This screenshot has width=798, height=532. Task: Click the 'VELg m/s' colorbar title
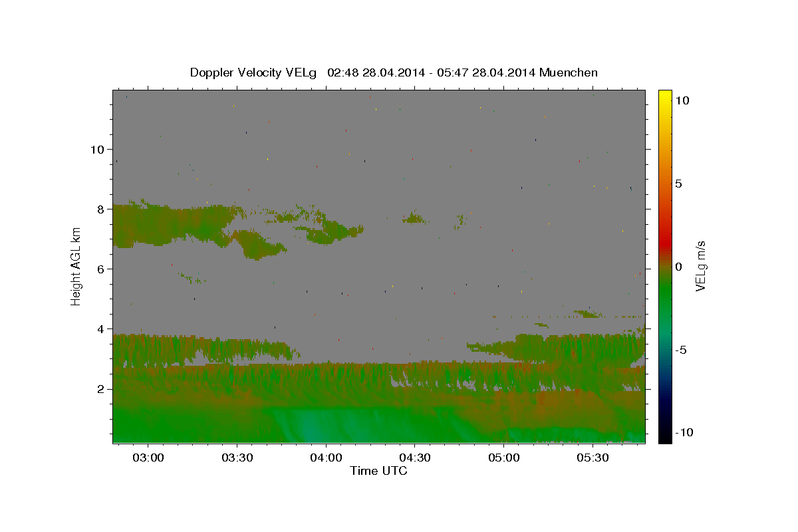[701, 266]
